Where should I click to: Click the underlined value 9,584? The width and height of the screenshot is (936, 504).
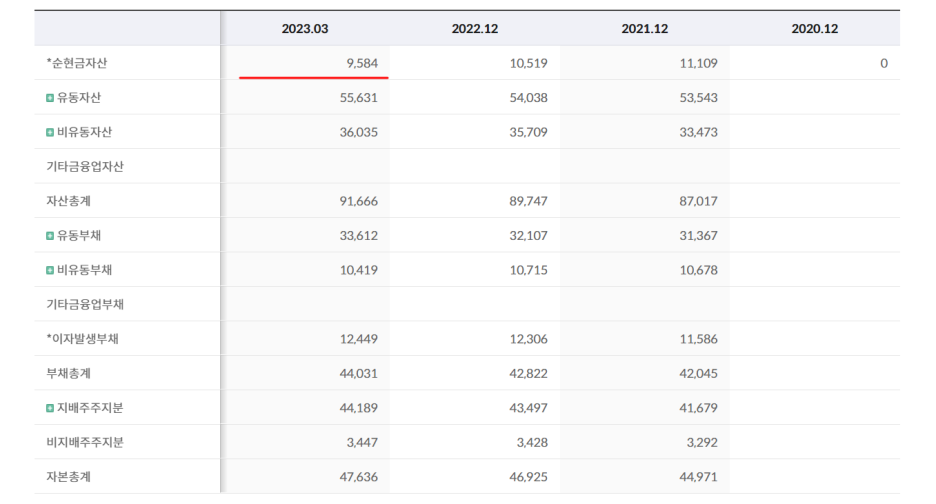click(x=362, y=63)
